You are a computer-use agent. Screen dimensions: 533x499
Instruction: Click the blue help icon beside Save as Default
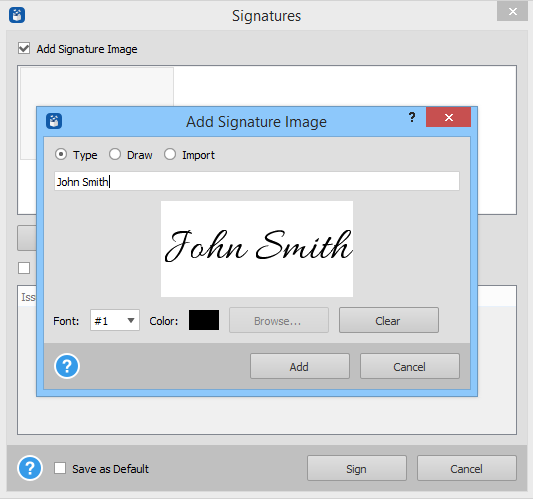[30, 468]
